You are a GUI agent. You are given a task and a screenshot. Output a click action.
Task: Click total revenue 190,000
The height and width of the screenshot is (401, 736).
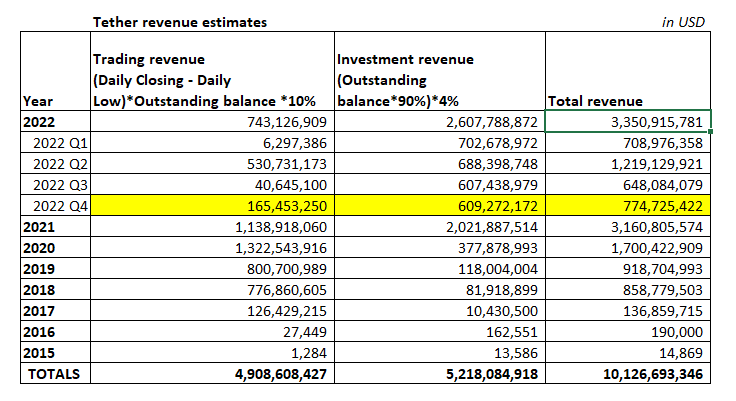(628, 332)
